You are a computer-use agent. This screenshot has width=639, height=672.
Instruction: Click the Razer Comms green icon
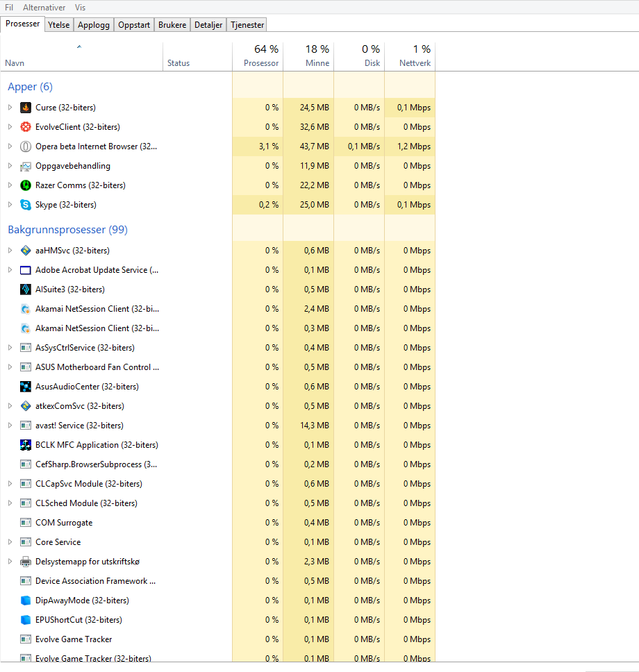(26, 185)
